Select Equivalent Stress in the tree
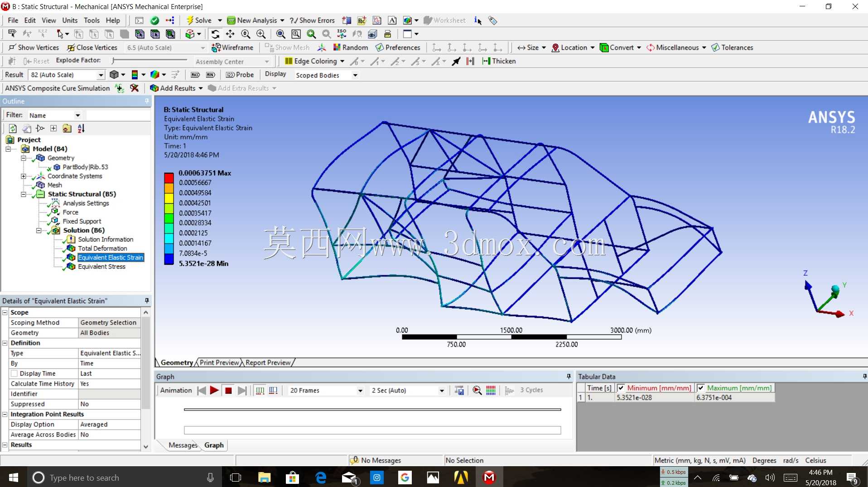868x487 pixels. coord(101,267)
